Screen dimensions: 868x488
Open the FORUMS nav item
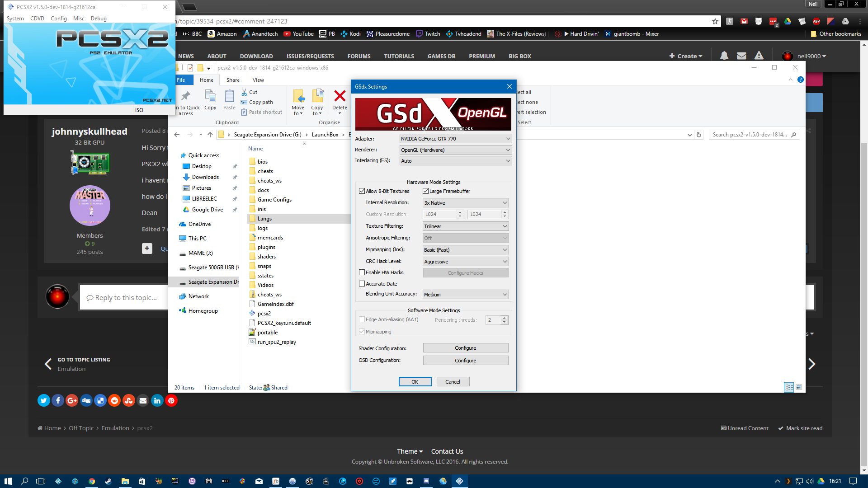click(359, 56)
